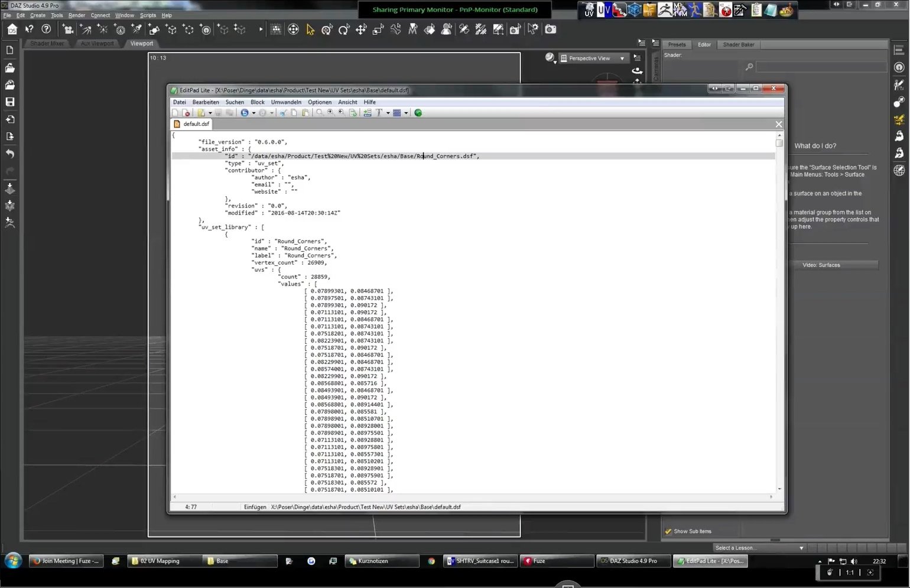Click the viewport orbit icon below Perspective View
910x588 pixels.
coord(637,71)
